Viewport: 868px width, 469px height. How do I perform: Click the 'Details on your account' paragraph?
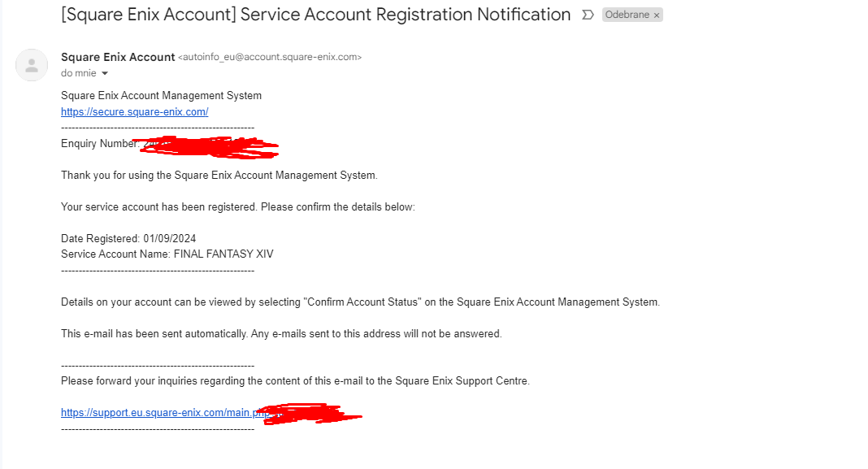tap(360, 302)
